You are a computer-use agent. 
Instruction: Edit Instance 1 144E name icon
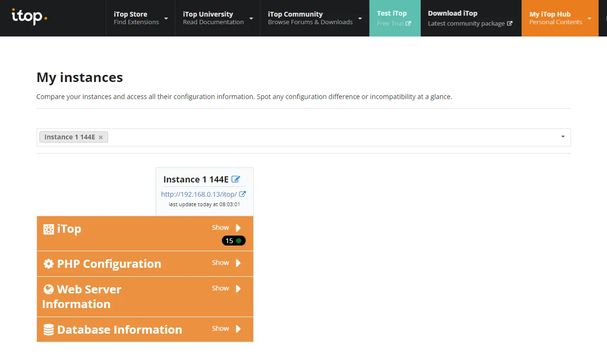point(236,179)
